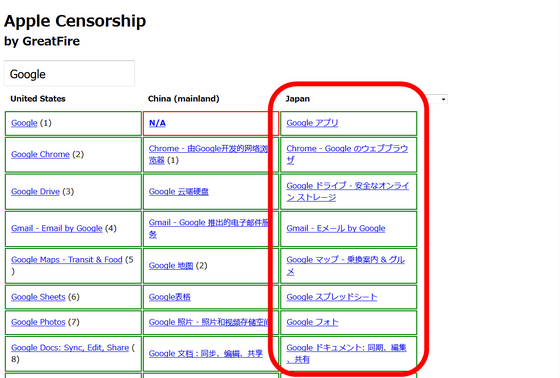Image resolution: width=560 pixels, height=378 pixels.
Task: Click the by GreatFire subtitle
Action: (x=42, y=41)
